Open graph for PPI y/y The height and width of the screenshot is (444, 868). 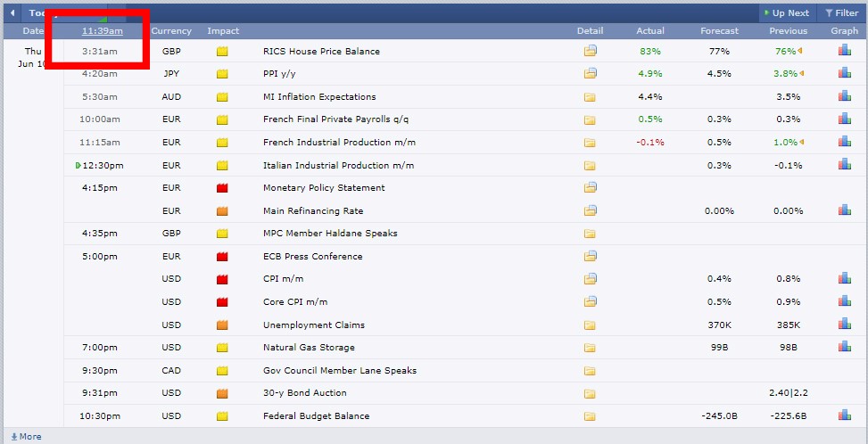[x=844, y=73]
